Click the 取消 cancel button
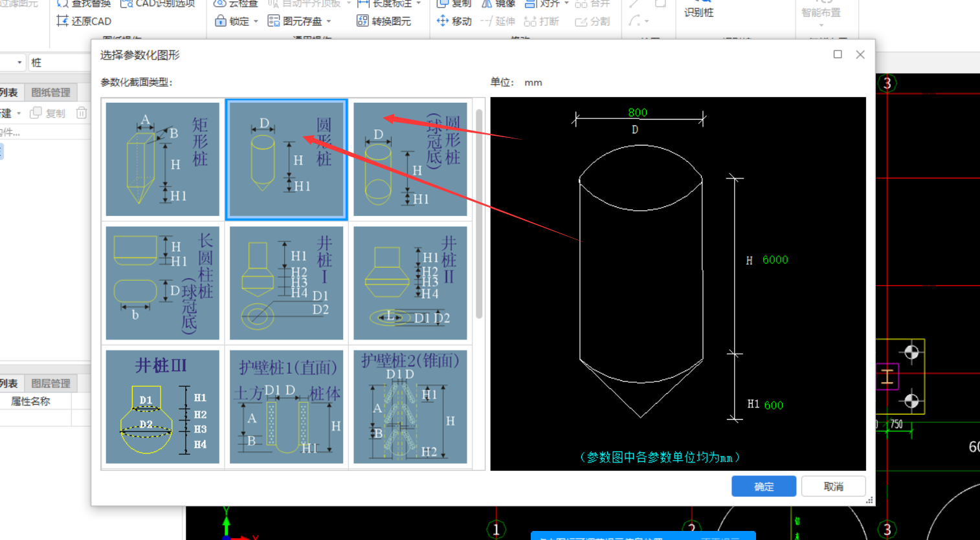The image size is (980, 540). pos(834,486)
